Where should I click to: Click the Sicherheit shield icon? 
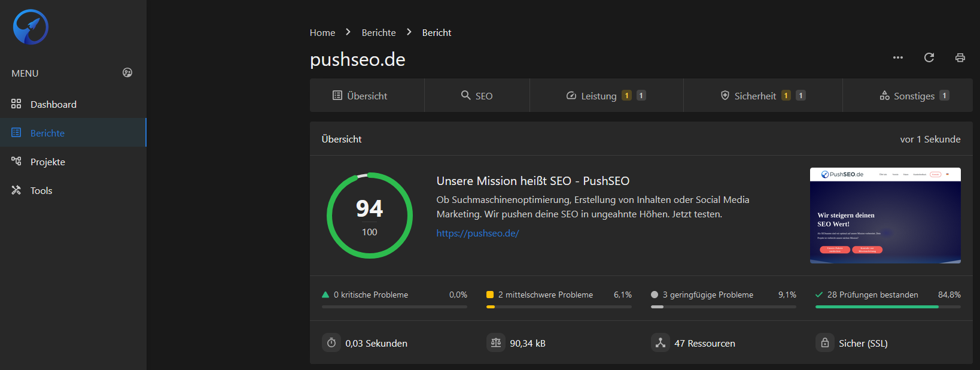pyautogui.click(x=725, y=95)
